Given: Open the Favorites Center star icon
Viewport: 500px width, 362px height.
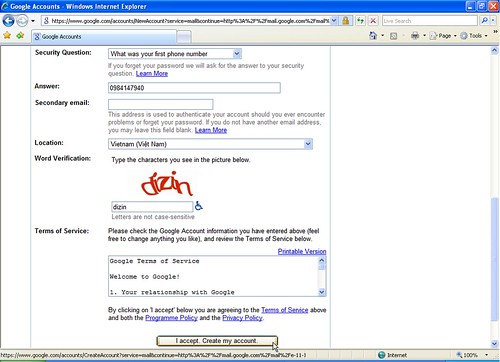Looking at the screenshot, I should point(7,35).
